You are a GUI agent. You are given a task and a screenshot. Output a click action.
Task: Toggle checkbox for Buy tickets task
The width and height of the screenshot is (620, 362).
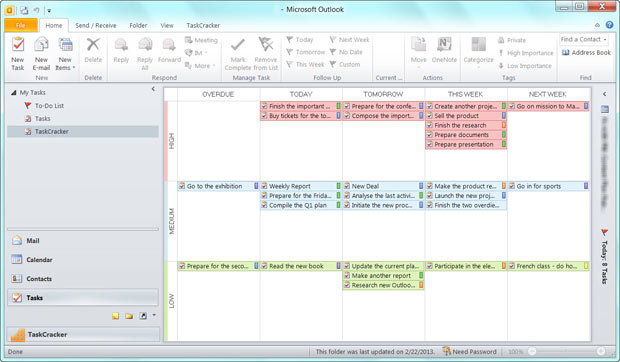(264, 116)
